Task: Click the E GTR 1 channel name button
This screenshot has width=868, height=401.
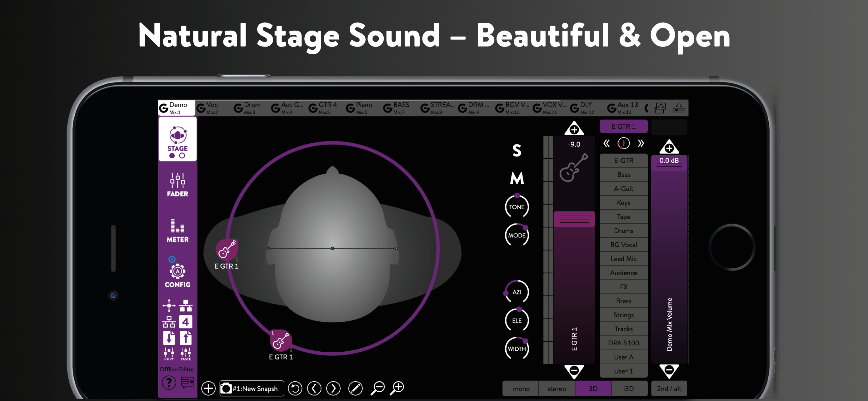Action: pyautogui.click(x=623, y=126)
